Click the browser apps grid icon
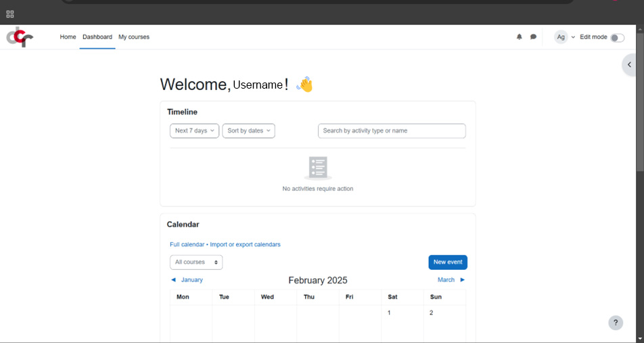Image resolution: width=644 pixels, height=343 pixels. point(10,14)
